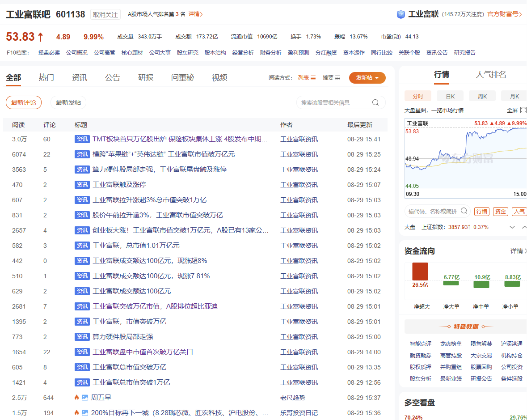The width and height of the screenshot is (527, 420).
Task: Open 智能点评 feature link
Action: [x=421, y=344]
